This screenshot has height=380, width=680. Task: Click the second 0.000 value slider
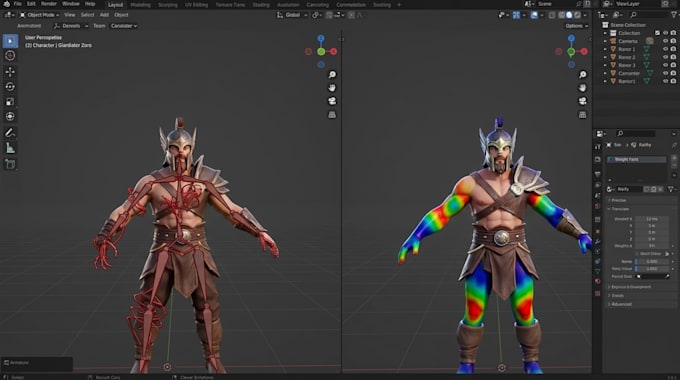pos(652,269)
